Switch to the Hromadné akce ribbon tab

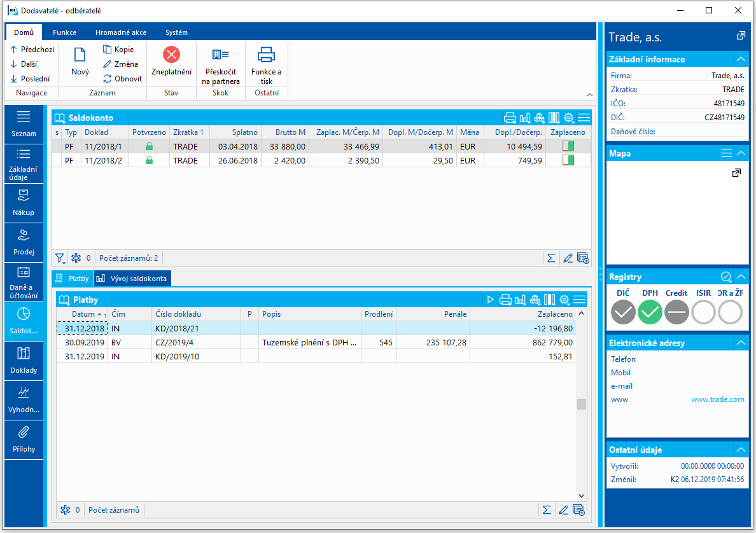pyautogui.click(x=121, y=32)
